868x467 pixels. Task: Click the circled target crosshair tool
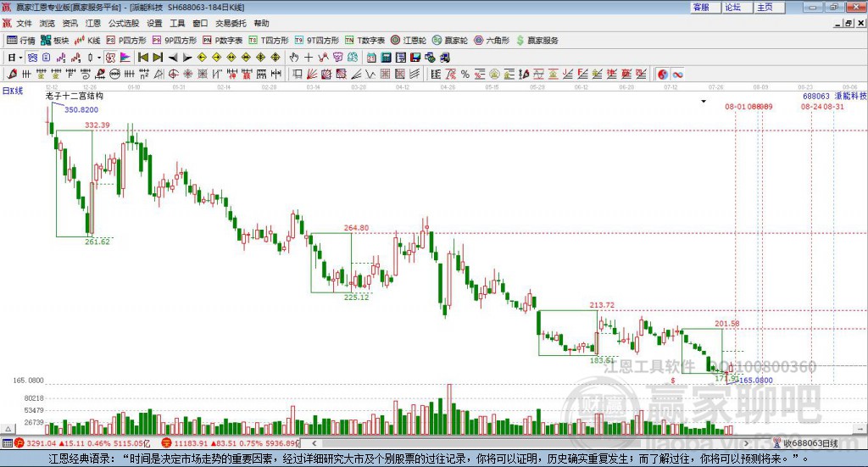173,74
